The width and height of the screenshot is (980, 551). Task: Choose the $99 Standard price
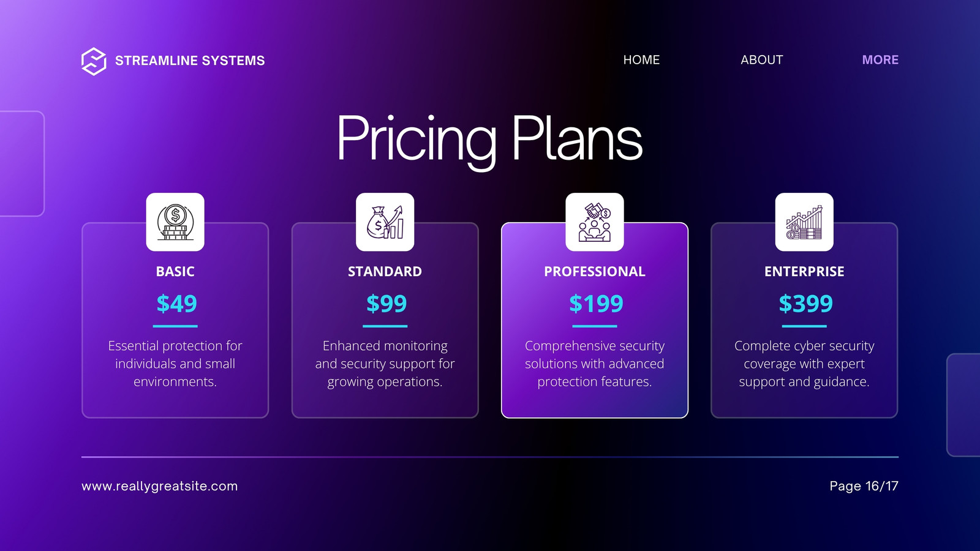point(386,304)
